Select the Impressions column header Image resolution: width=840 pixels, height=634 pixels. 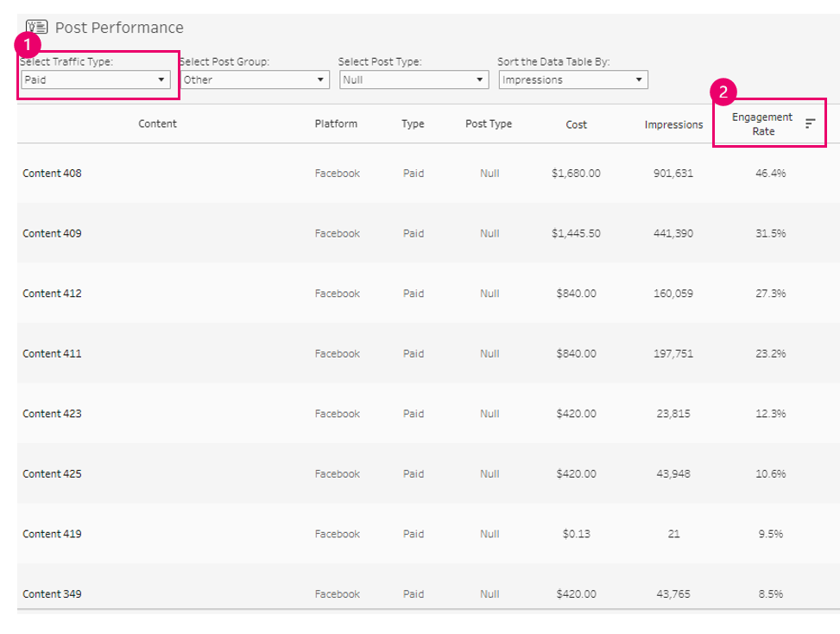[673, 125]
